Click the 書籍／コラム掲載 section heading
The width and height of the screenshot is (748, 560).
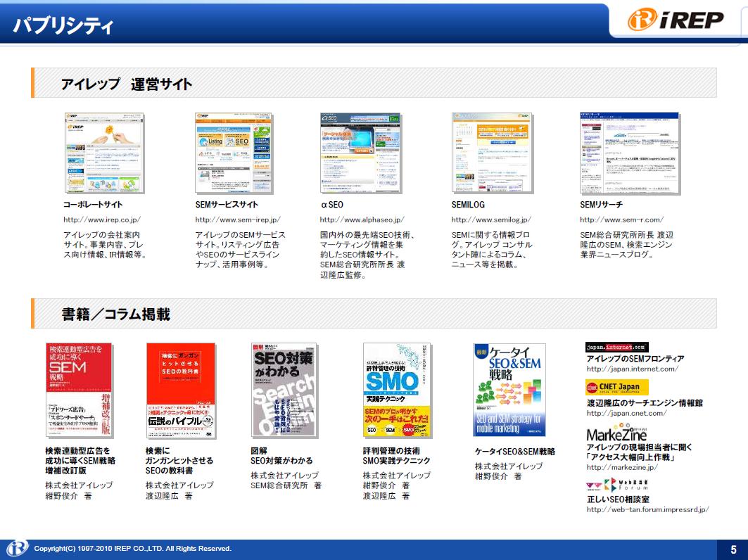115,314
